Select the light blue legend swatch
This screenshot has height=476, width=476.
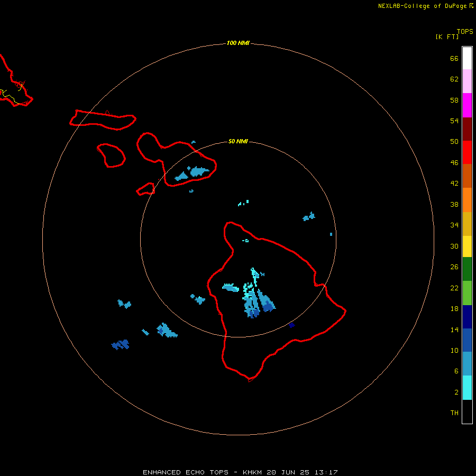coord(467,364)
